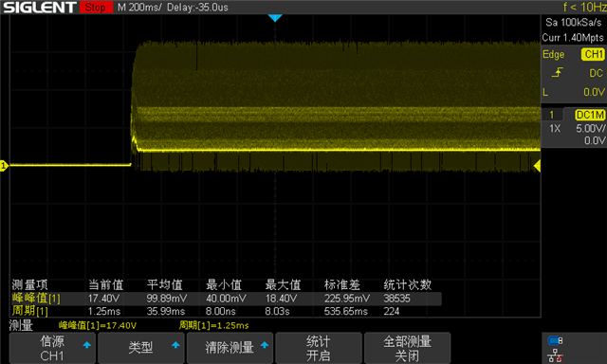The width and height of the screenshot is (607, 364).
Task: Click the 5.00V/ vertical scale readout
Action: point(590,128)
